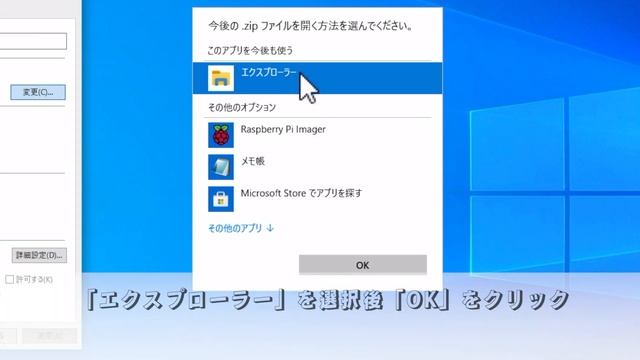The height and width of the screenshot is (360, 640).
Task: Pick the Notepad (メモ帳) icon
Action: click(221, 167)
